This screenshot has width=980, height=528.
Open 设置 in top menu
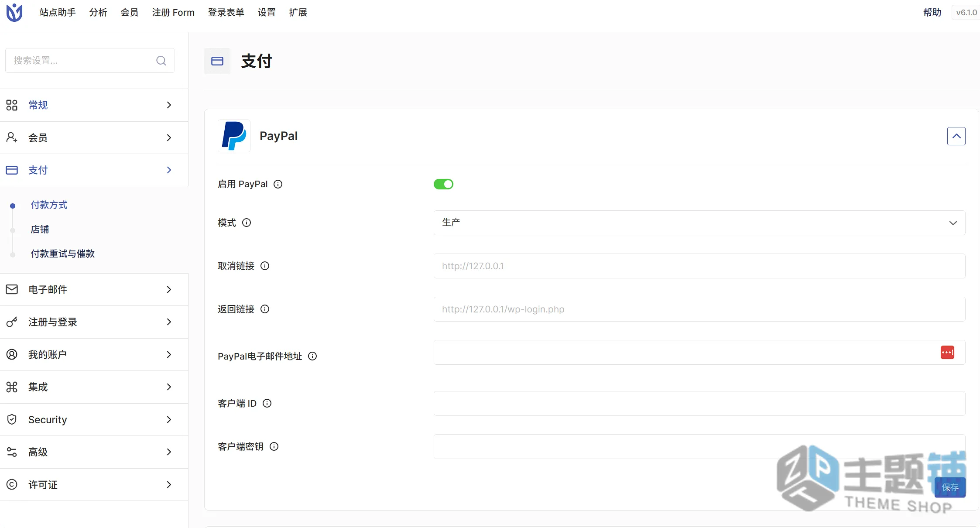(x=267, y=13)
